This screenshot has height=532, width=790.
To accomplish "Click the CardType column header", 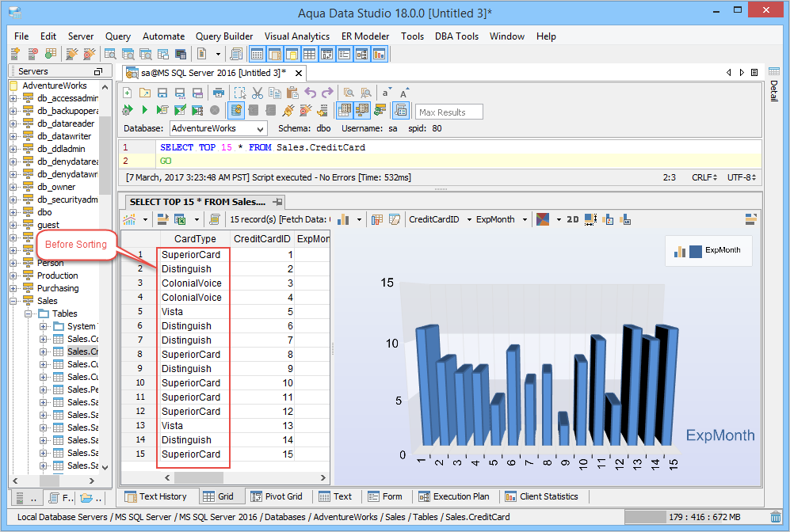I will coord(195,238).
